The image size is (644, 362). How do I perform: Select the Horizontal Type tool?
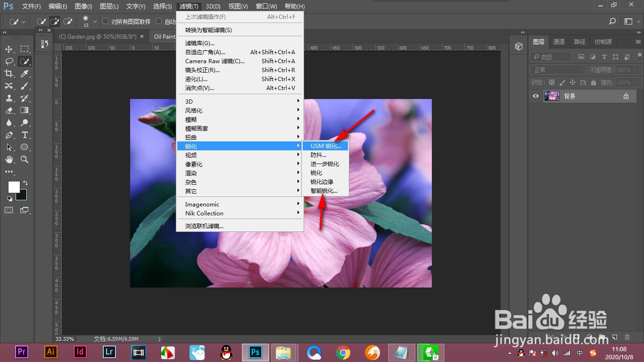coord(25,135)
